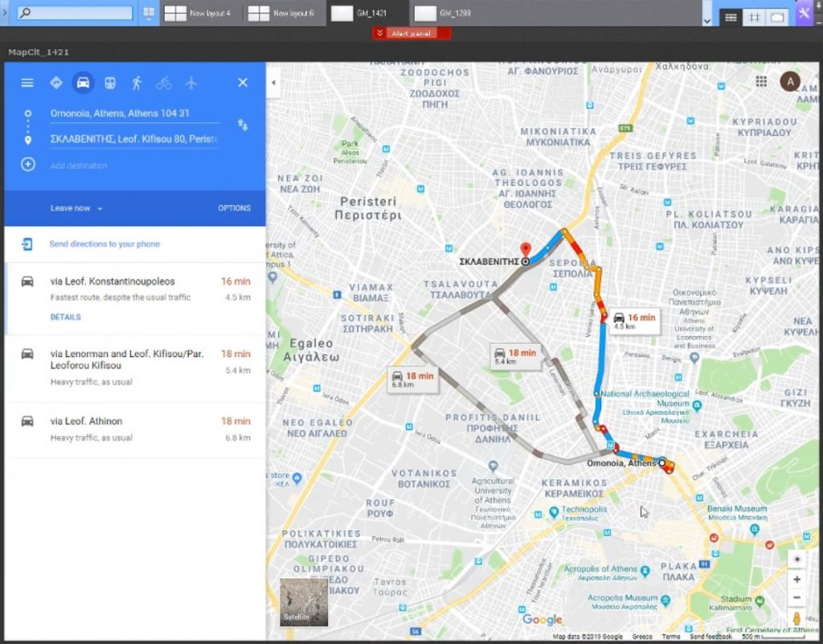Screen dimensions: 823x644
Task: Click the Agricultural University of Athens pin
Action: click(493, 466)
